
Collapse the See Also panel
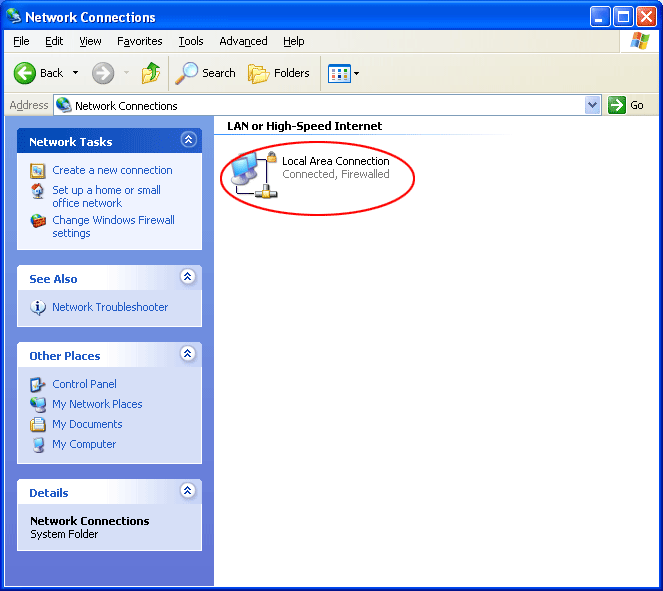click(x=188, y=276)
